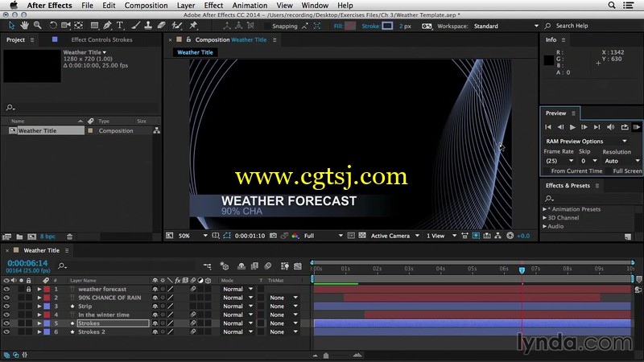This screenshot has width=644, height=362.
Task: Select the Rotation tool
Action: click(53, 26)
